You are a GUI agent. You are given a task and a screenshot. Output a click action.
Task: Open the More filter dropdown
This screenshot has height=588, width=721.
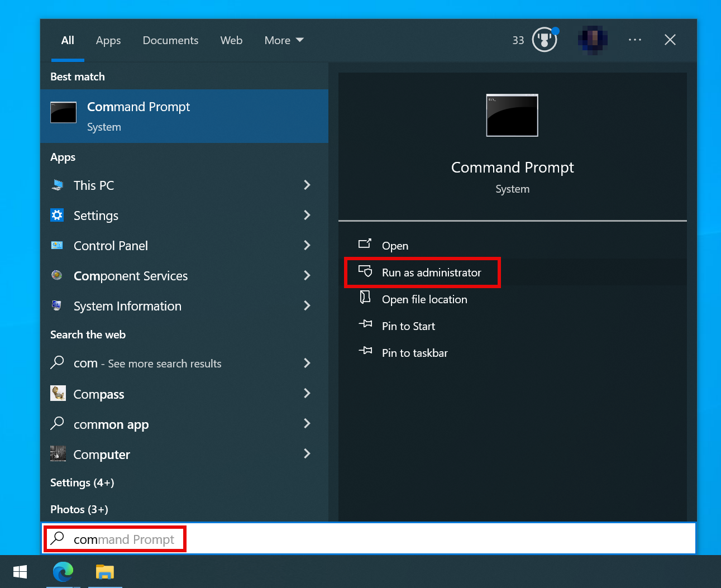pos(284,40)
